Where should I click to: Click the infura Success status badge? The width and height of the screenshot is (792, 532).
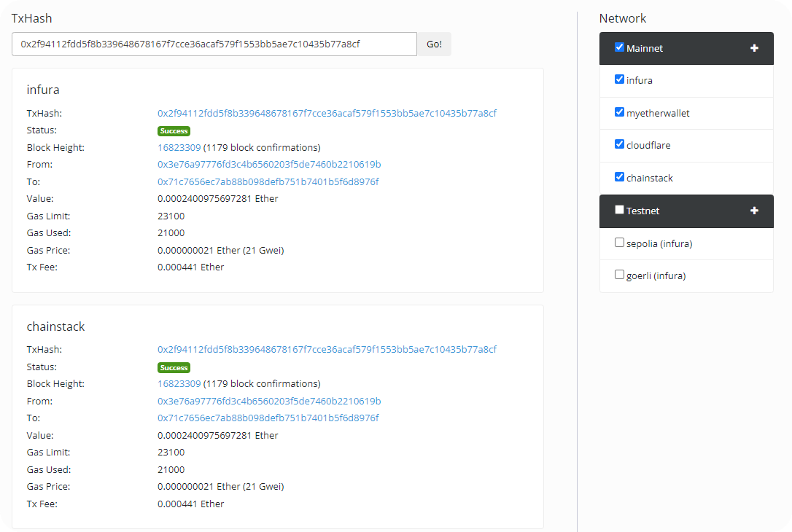174,131
